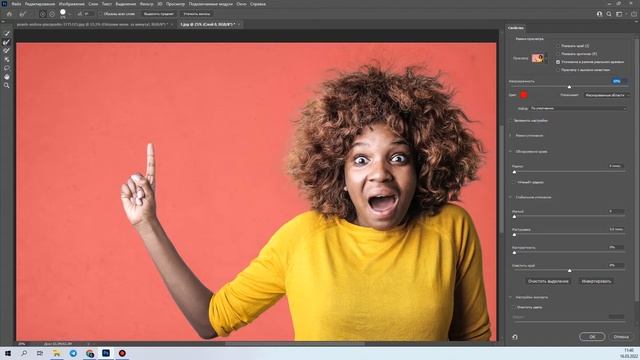
Task: Open Telegram from taskbar
Action: [73, 353]
